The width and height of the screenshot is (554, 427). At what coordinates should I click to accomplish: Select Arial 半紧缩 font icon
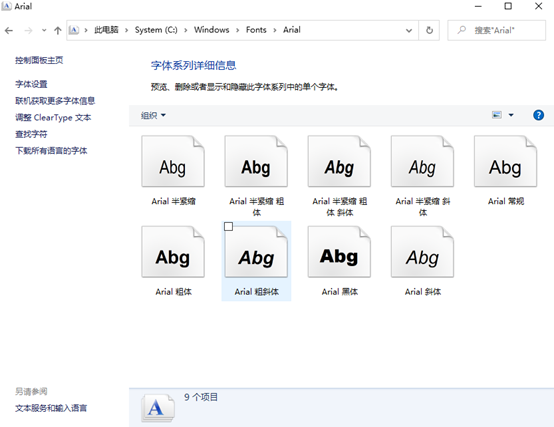(173, 161)
